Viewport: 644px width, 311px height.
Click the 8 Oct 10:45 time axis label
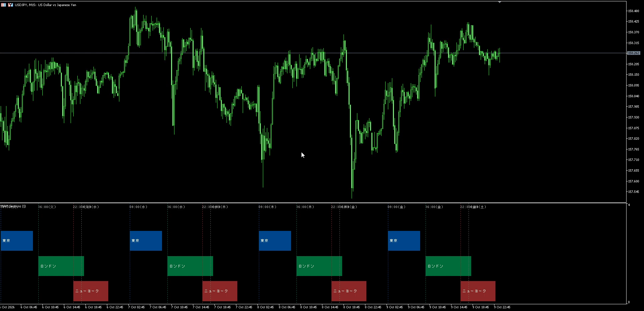tap(309, 307)
